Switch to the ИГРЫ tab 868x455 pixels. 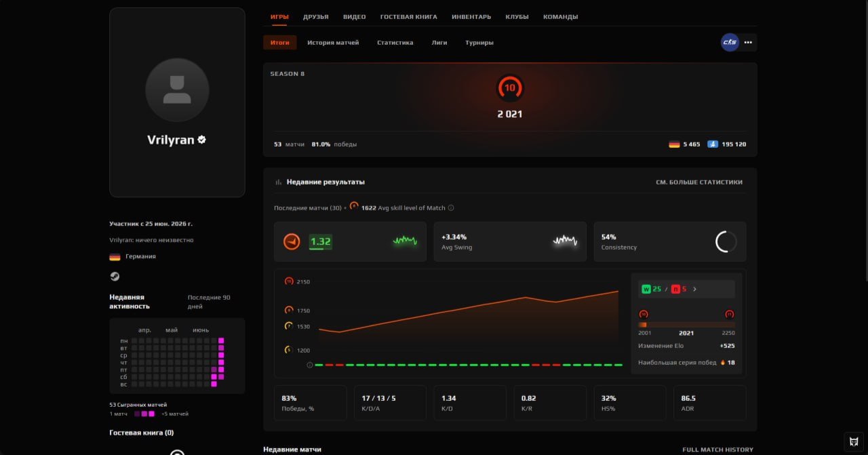(x=279, y=17)
